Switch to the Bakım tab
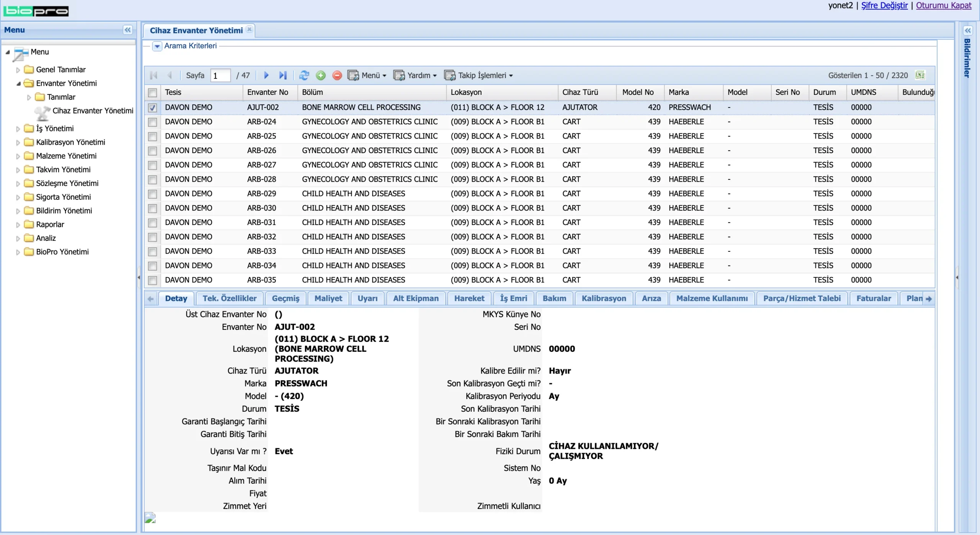Viewport: 980px width, 535px height. 554,298
